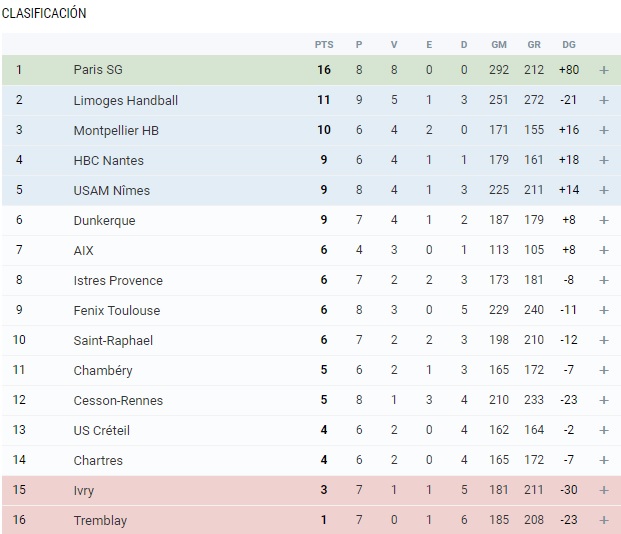Open the Cesson-Rennes team link
The height and width of the screenshot is (534, 621).
pyautogui.click(x=118, y=400)
